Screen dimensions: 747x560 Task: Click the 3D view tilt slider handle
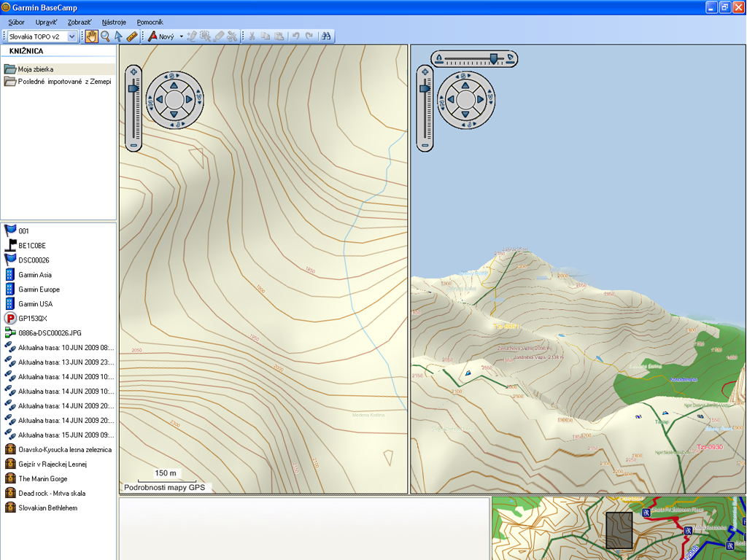(494, 58)
